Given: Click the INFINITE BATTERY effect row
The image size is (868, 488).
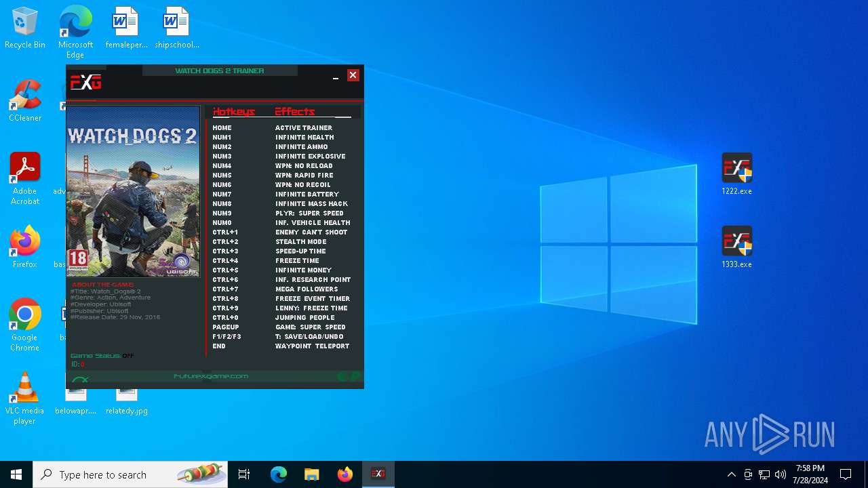Looking at the screenshot, I should coord(307,194).
